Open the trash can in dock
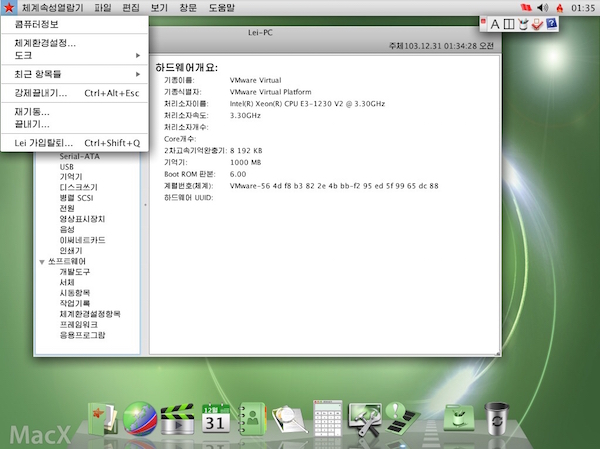Screen dimensions: 600x449 [x=497, y=418]
